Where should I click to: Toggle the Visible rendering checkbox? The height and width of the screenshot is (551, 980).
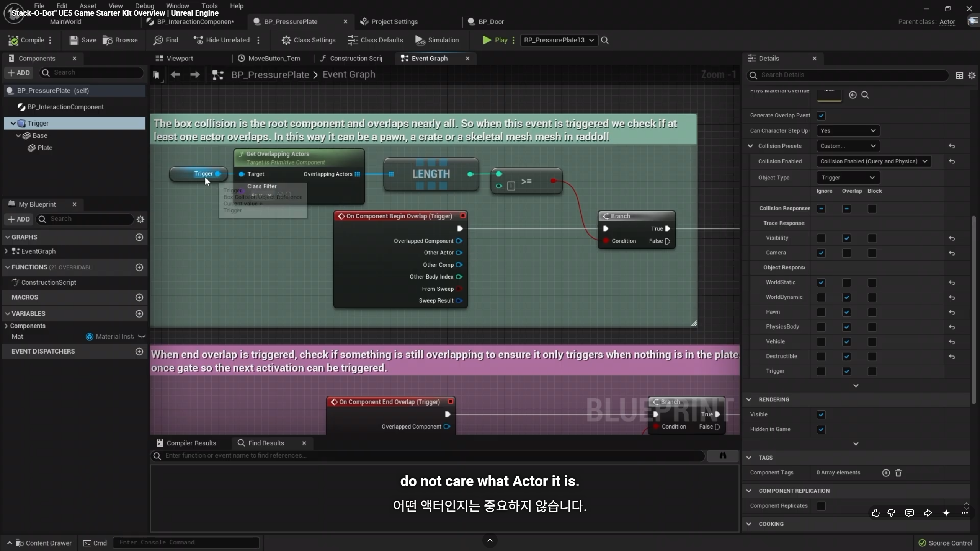point(821,415)
